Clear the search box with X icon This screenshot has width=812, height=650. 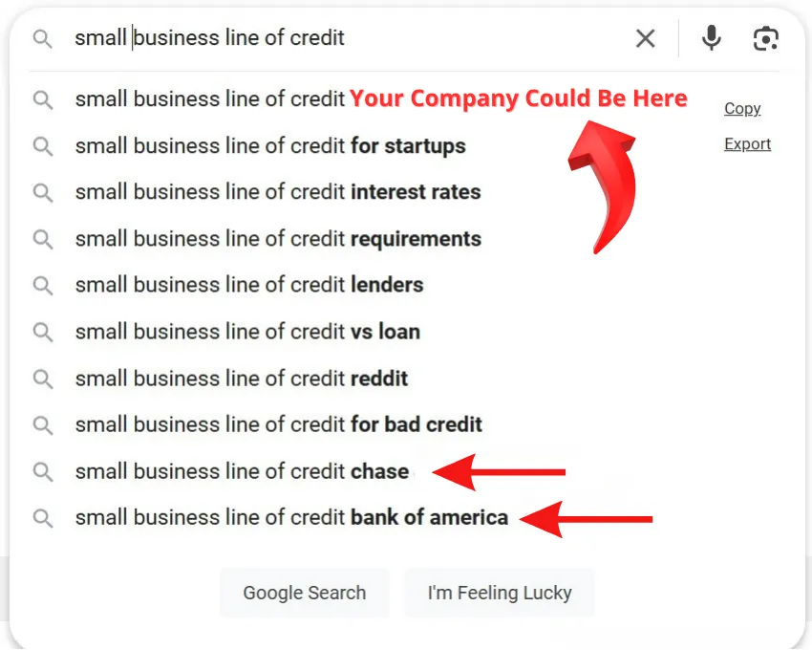click(x=645, y=38)
